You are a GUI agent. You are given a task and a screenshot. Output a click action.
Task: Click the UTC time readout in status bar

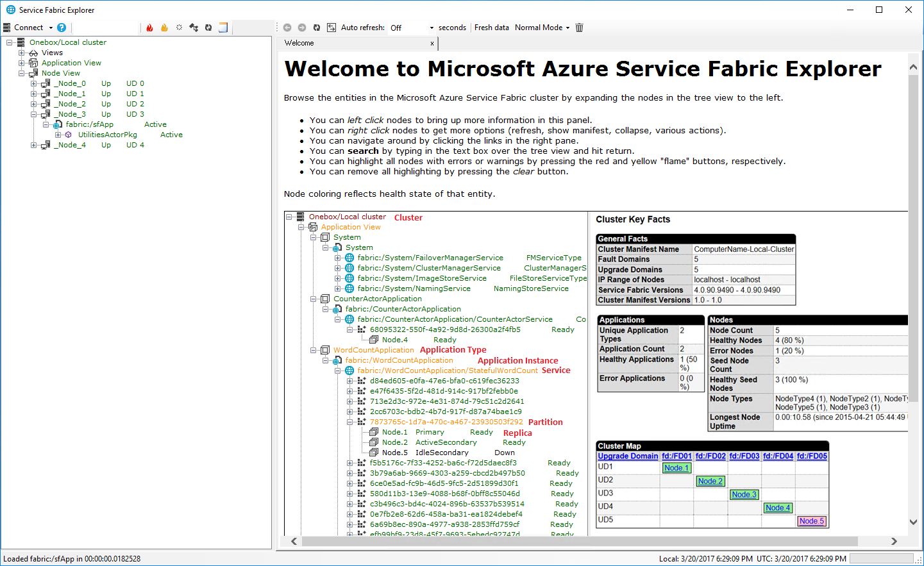click(x=802, y=559)
